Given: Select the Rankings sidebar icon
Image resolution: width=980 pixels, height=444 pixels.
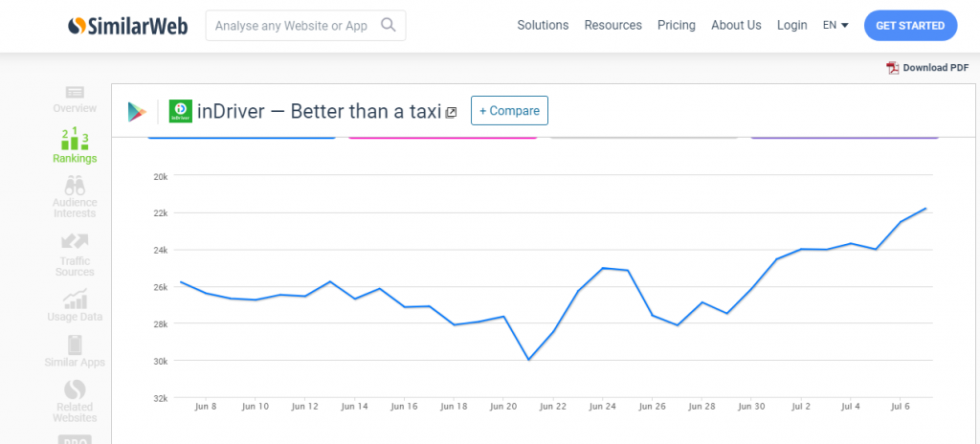Looking at the screenshot, I should click(75, 138).
